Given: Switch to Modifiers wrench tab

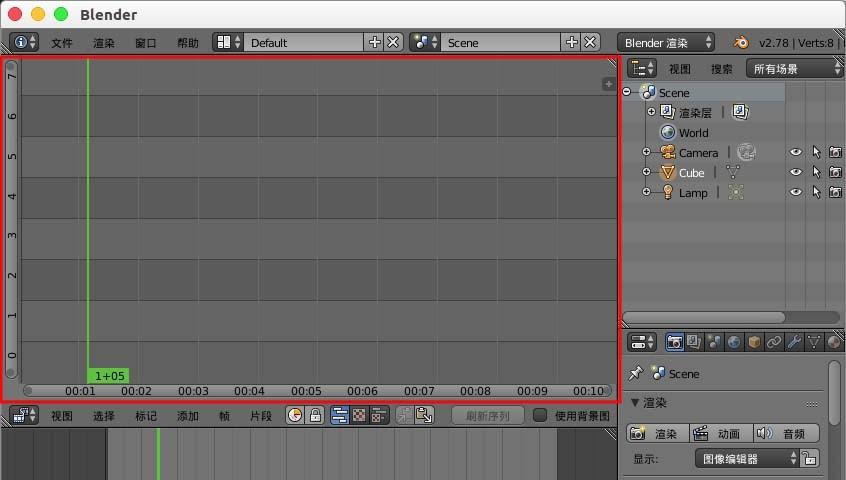Looking at the screenshot, I should coord(794,342).
